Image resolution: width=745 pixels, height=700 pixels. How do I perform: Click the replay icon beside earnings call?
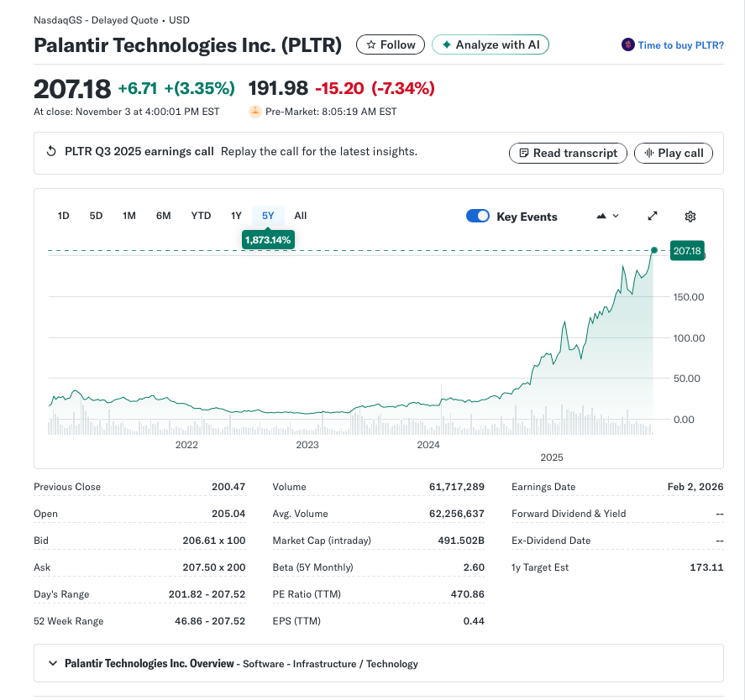point(51,152)
